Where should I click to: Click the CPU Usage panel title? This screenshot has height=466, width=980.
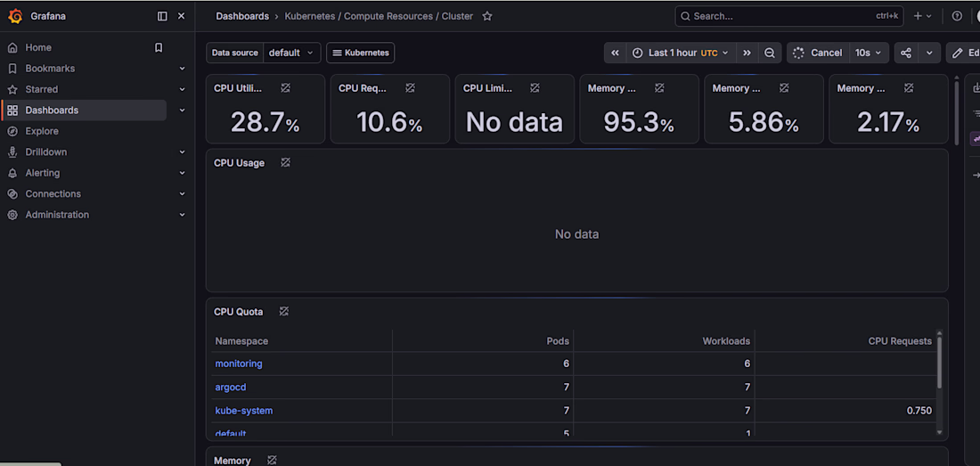(239, 163)
